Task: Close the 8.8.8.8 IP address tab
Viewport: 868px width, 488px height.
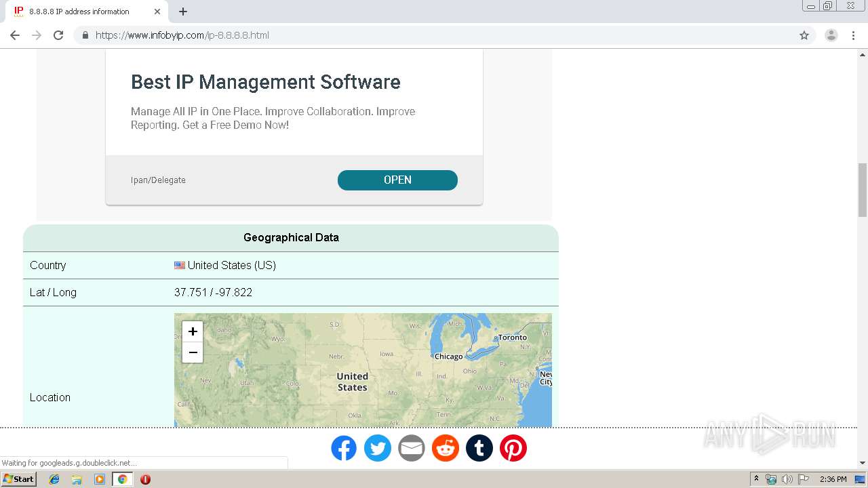Action: (157, 12)
